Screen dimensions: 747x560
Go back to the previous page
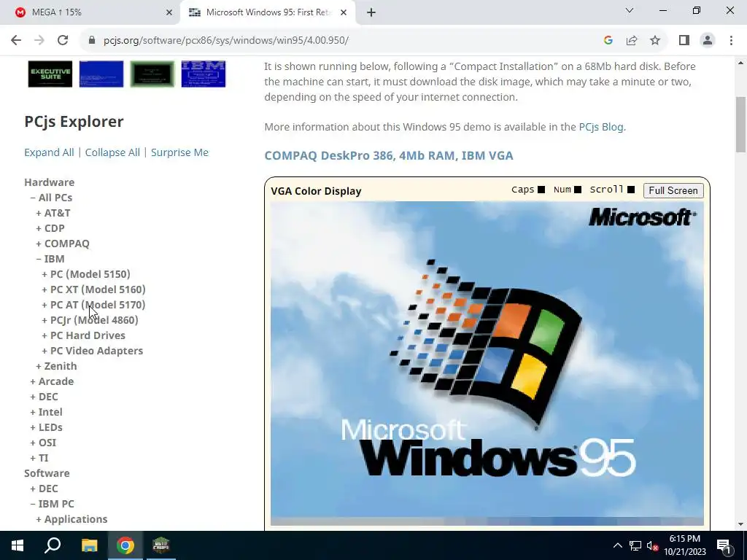pyautogui.click(x=16, y=41)
